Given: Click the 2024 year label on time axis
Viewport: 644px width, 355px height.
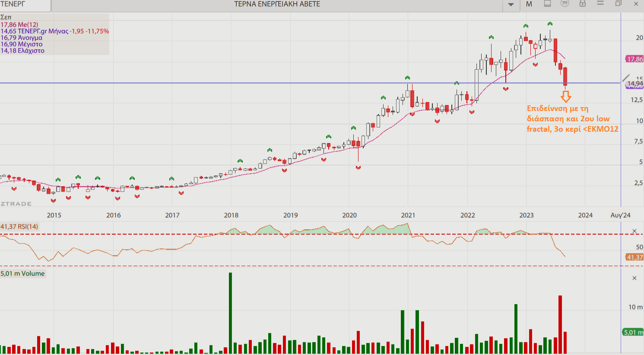Looking at the screenshot, I should click(x=586, y=215).
